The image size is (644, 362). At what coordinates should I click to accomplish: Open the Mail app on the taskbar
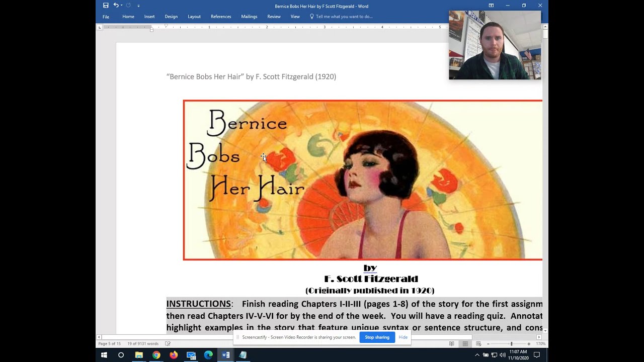tap(191, 355)
